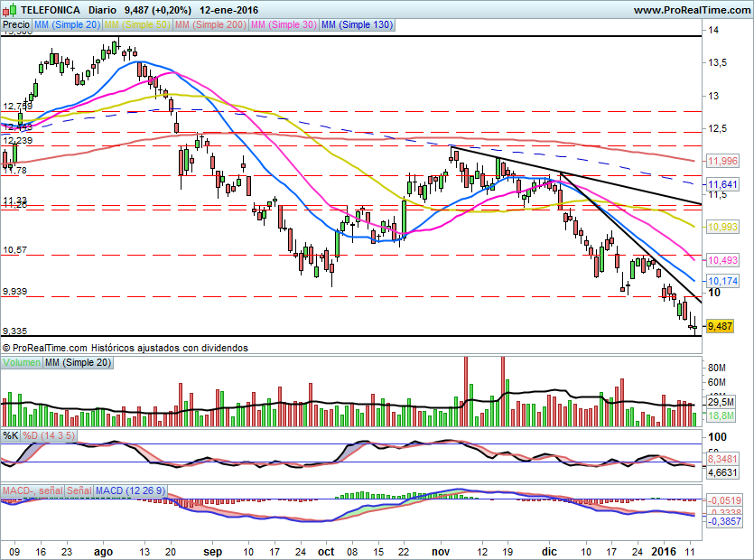This screenshot has height=560, width=754.
Task: Click the %K stochastic label
Action: (11, 436)
